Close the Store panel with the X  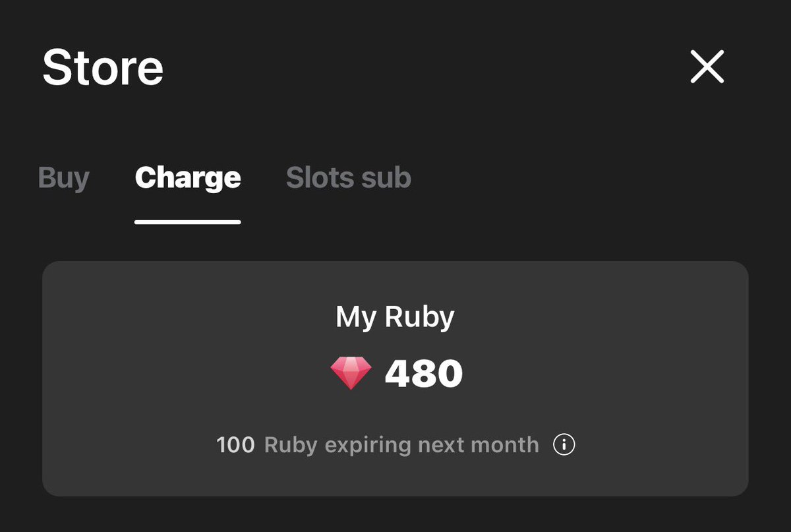click(x=707, y=67)
